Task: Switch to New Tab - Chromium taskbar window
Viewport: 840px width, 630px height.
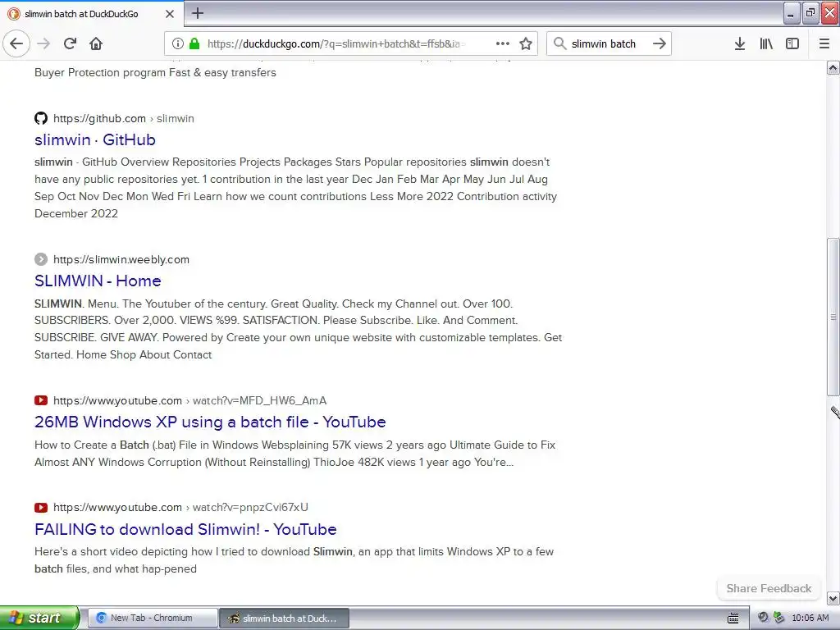Action: point(153,618)
